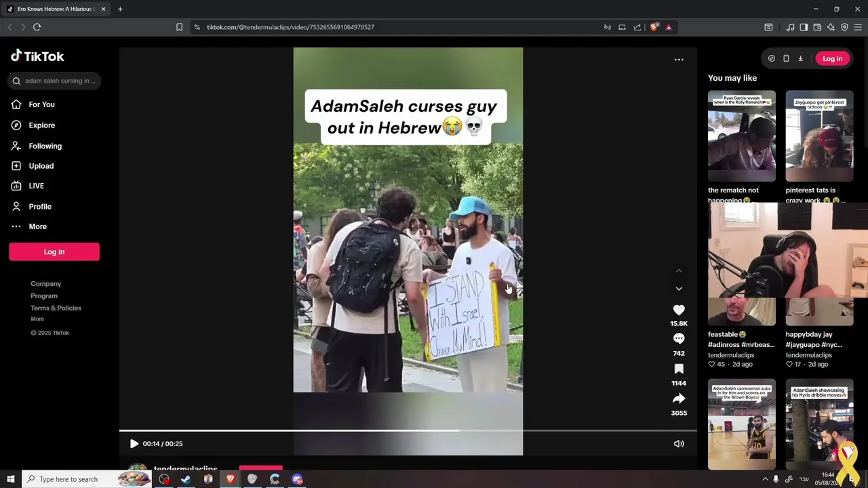Go to the Following feed
The height and width of the screenshot is (488, 868).
click(x=45, y=146)
